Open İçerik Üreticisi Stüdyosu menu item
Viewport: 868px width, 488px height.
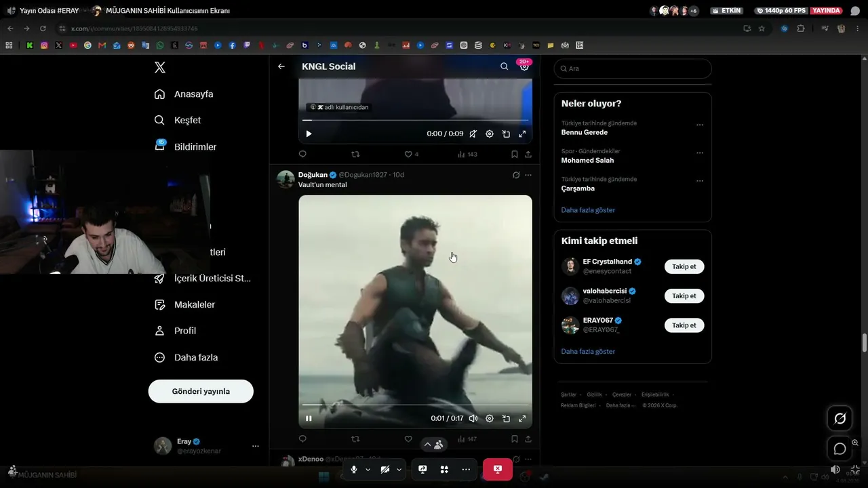point(203,279)
